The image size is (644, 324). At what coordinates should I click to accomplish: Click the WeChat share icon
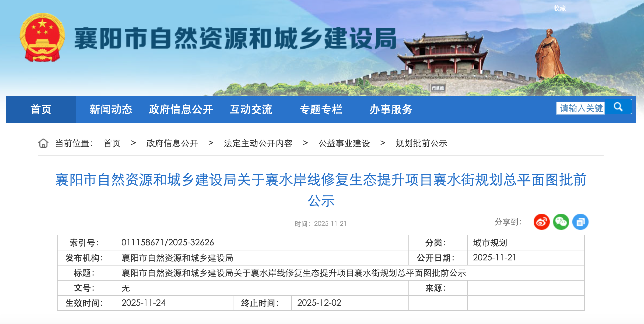[561, 222]
